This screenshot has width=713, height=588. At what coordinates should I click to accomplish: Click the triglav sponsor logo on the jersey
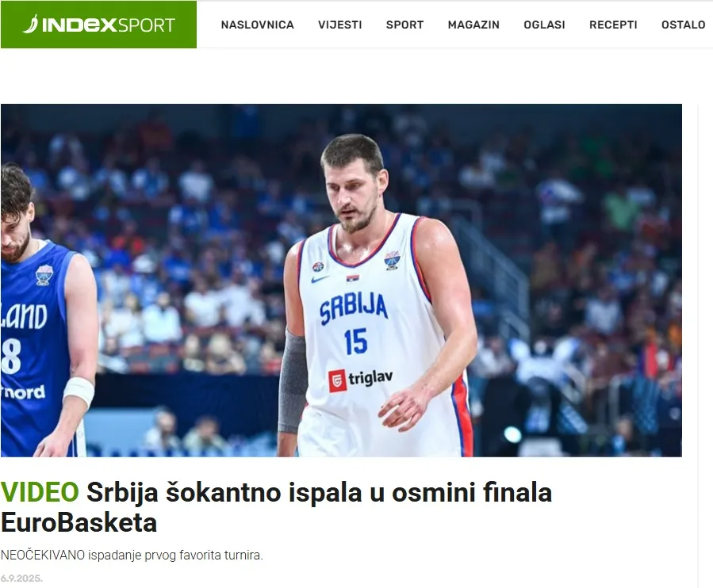point(361,380)
